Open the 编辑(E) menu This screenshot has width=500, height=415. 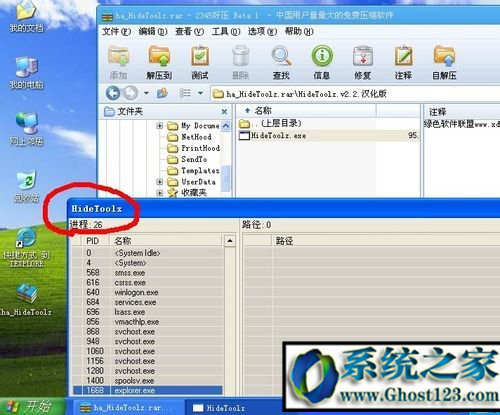point(153,32)
